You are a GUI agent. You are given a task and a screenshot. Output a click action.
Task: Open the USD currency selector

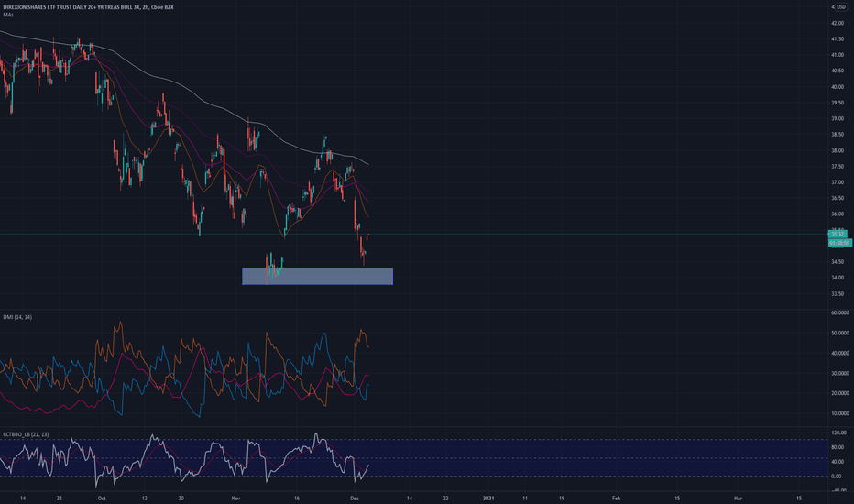[x=840, y=6]
